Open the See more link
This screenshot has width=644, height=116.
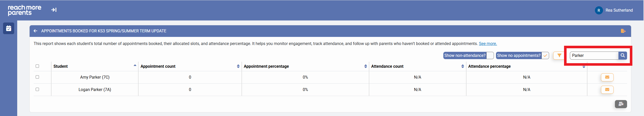click(x=488, y=43)
